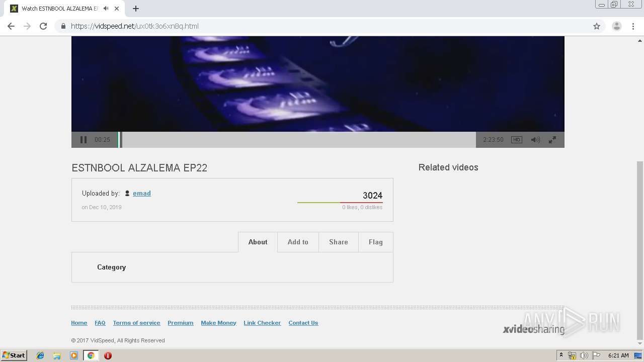Click the 3024 views count

point(372,196)
